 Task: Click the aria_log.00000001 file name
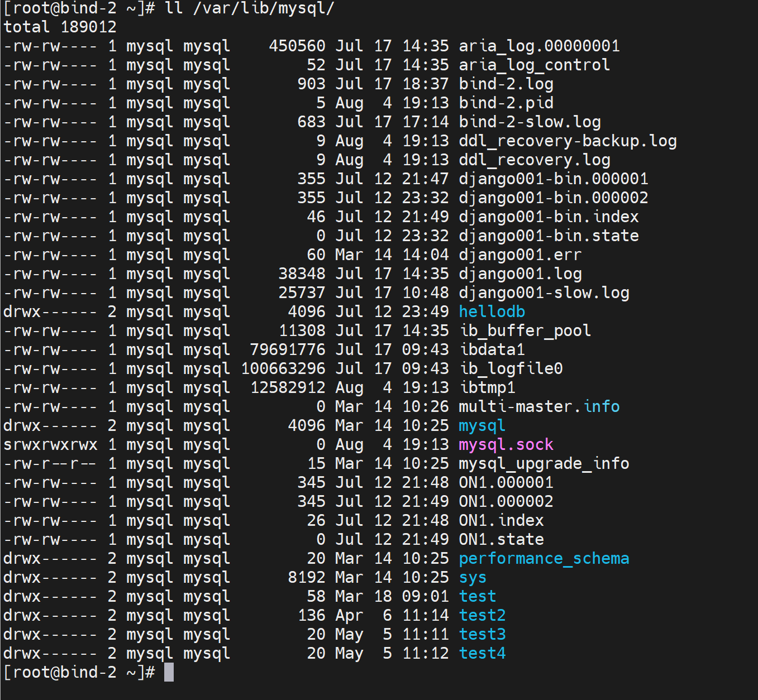point(539,46)
